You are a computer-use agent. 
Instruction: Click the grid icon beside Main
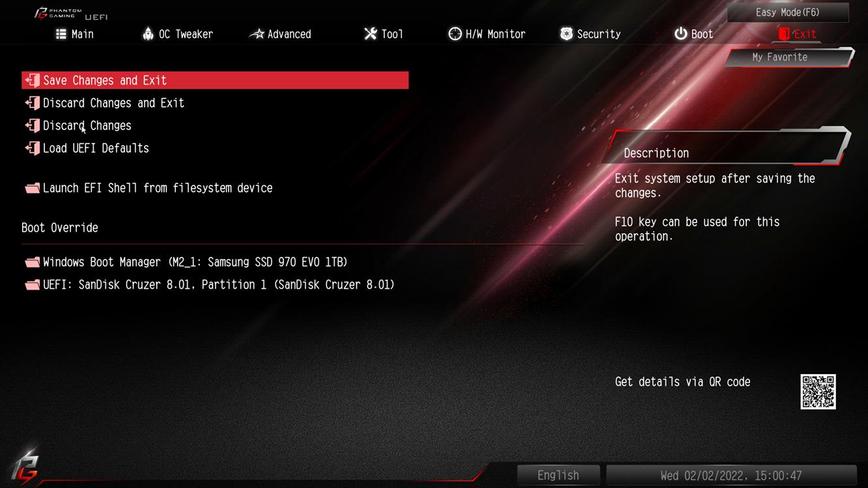[61, 34]
